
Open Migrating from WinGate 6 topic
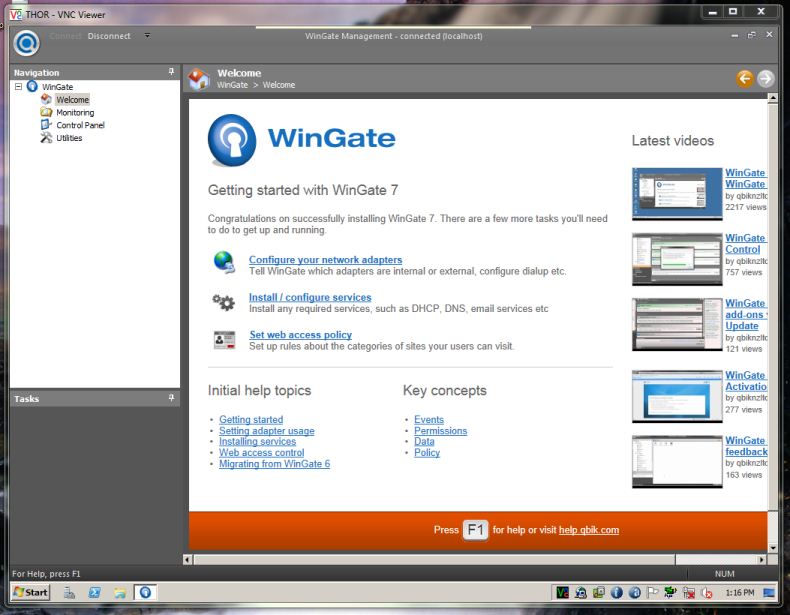[275, 463]
